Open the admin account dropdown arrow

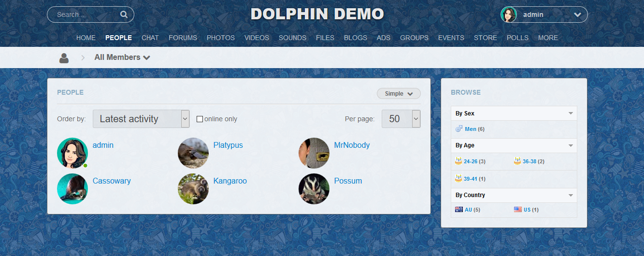point(577,15)
